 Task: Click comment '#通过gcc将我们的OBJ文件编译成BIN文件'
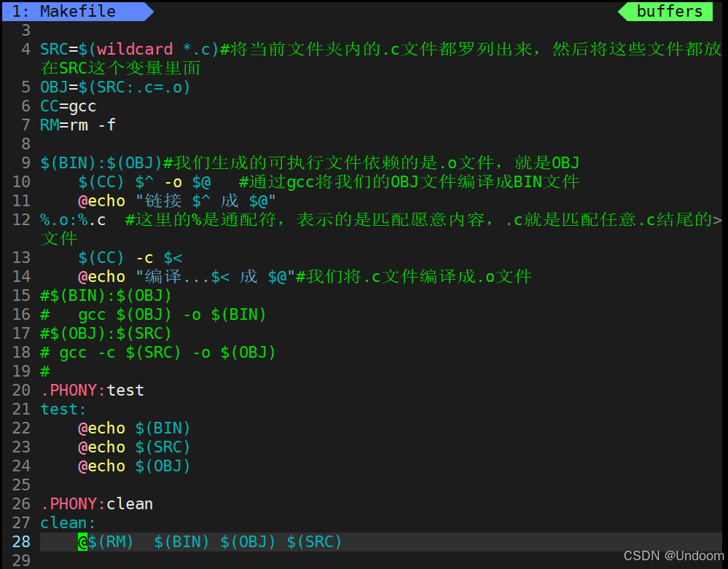coord(409,182)
